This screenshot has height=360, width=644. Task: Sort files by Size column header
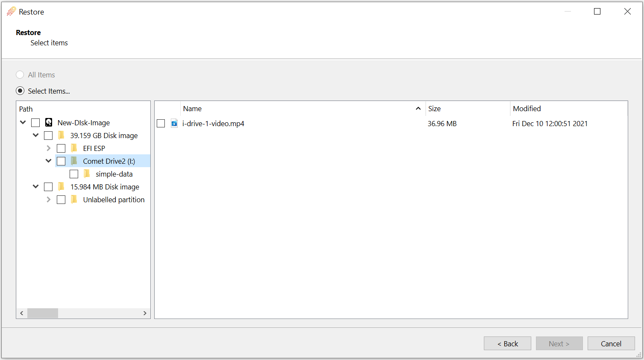pos(434,109)
